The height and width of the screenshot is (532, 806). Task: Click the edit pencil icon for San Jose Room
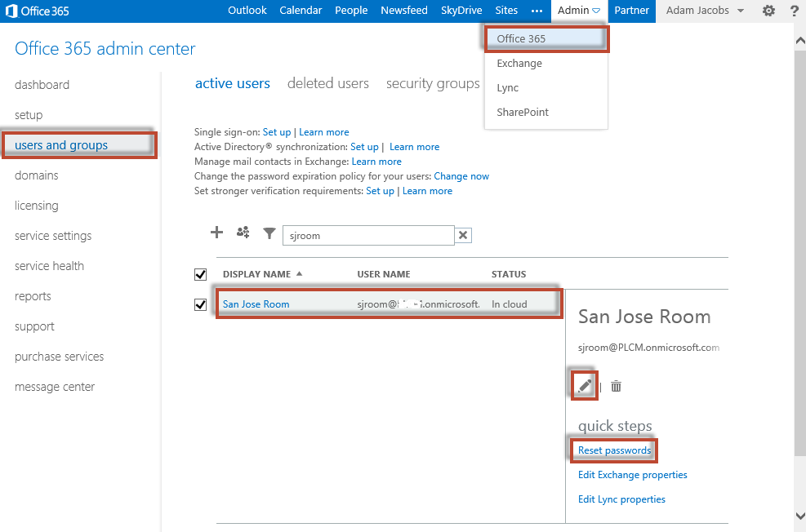tap(585, 386)
